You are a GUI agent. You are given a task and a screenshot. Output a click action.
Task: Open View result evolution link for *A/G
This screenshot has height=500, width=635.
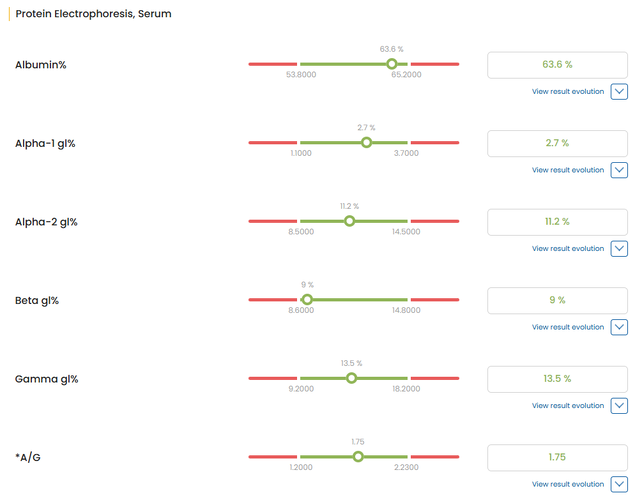[567, 484]
